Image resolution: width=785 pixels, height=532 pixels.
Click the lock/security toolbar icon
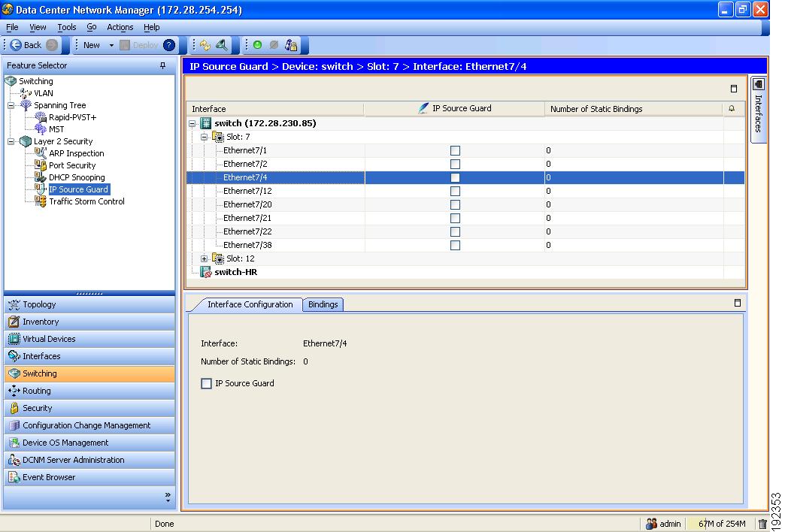pos(292,45)
